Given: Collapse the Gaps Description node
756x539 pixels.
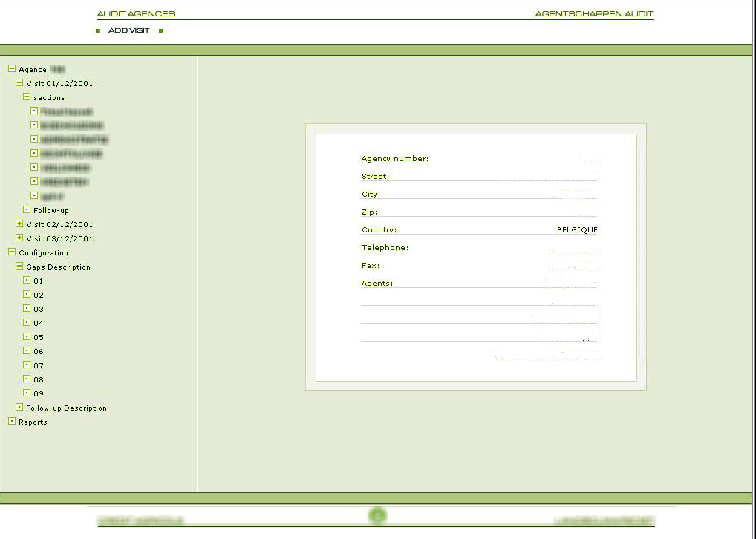Looking at the screenshot, I should click(x=19, y=267).
